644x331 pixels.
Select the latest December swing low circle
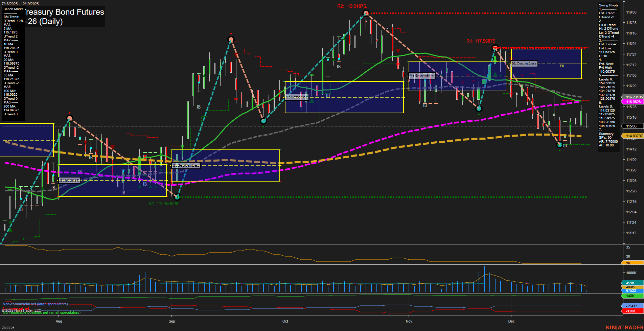pos(559,145)
